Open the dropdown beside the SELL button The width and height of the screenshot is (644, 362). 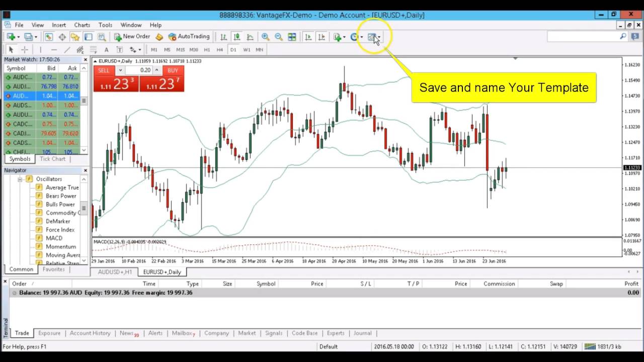(120, 70)
